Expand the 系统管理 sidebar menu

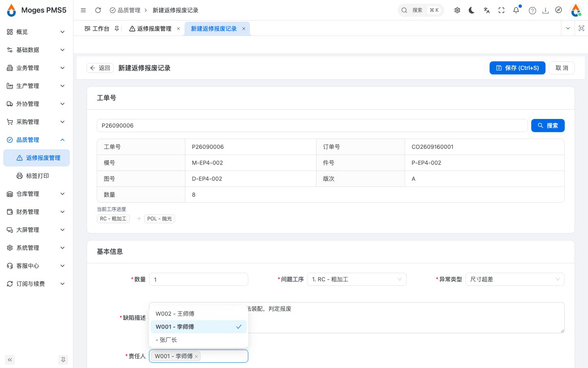pos(36,248)
